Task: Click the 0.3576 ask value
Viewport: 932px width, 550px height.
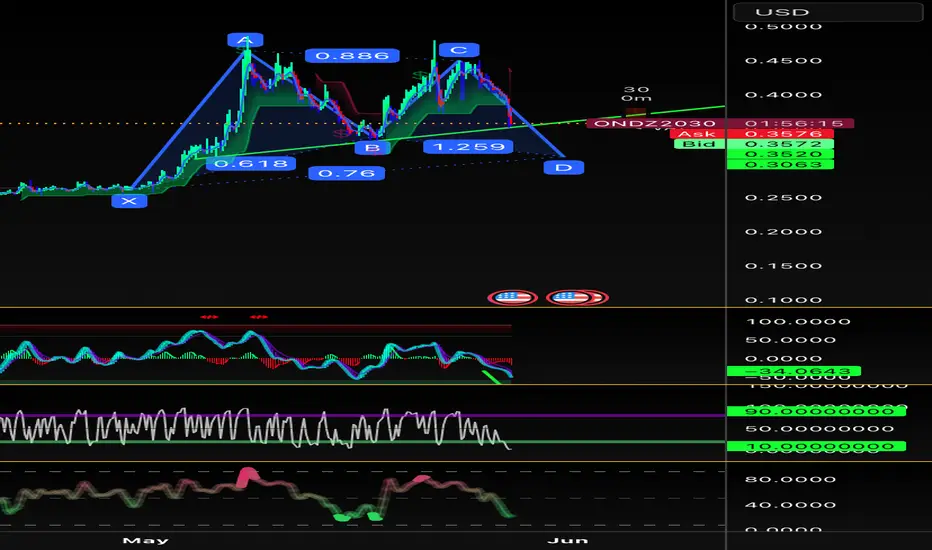Action: point(780,134)
